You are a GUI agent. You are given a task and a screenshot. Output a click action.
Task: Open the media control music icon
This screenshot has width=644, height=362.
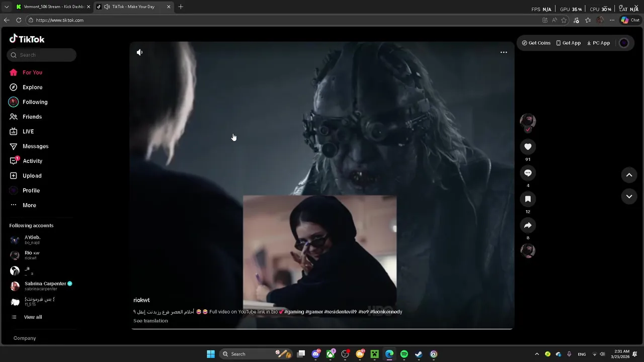(576, 20)
